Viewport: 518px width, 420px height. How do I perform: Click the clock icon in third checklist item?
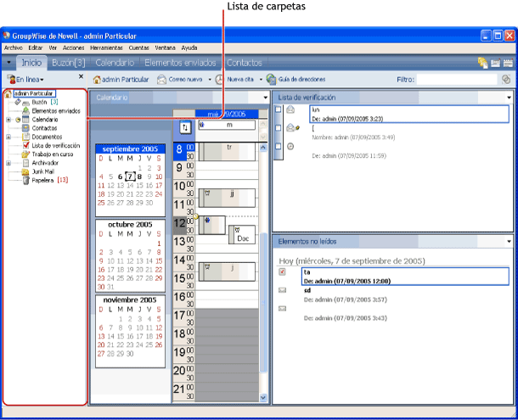point(290,146)
